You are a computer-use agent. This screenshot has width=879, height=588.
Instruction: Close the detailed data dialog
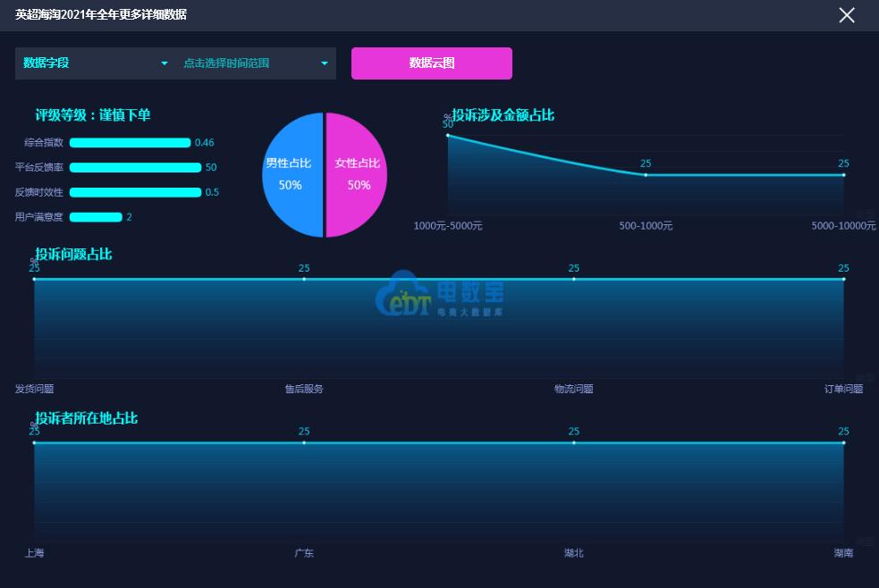point(847,15)
